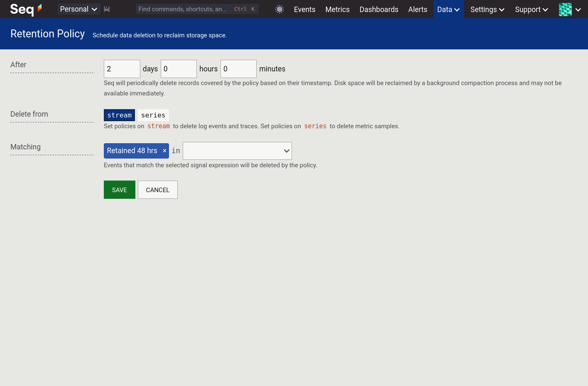
Task: Click the save workspace disk icon
Action: click(x=107, y=9)
